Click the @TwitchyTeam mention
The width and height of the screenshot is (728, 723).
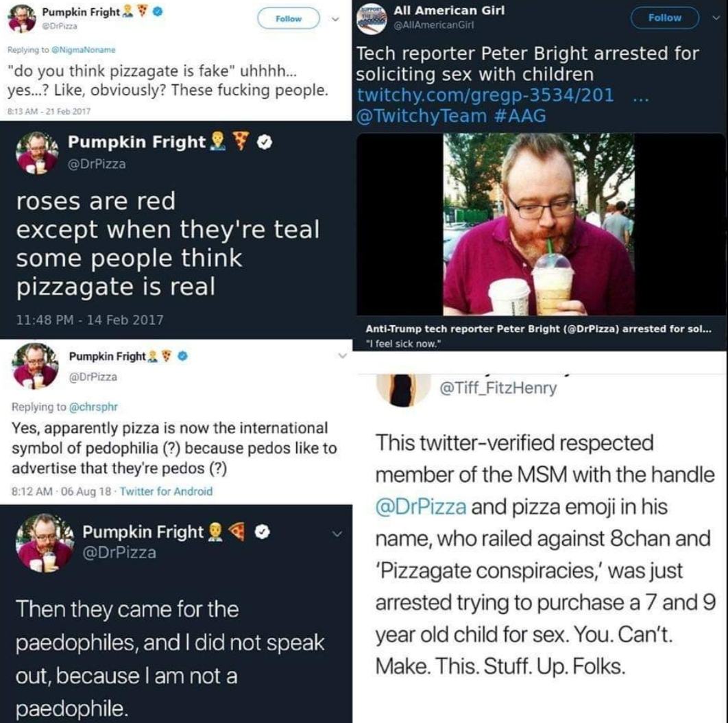422,116
